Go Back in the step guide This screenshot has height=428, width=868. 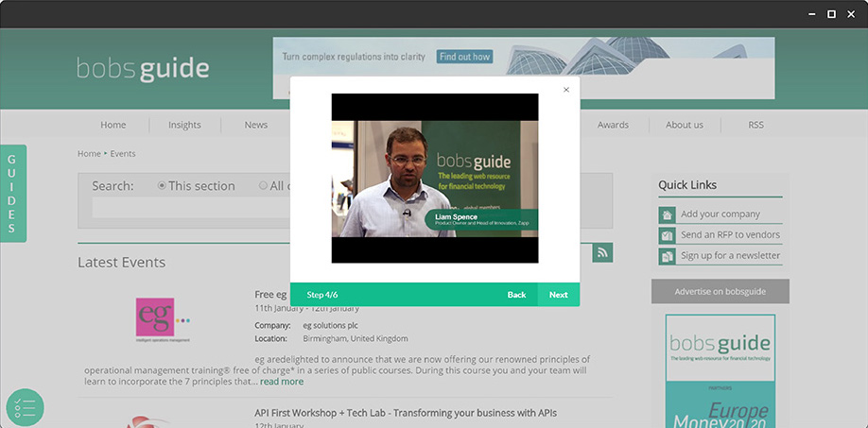click(x=516, y=295)
